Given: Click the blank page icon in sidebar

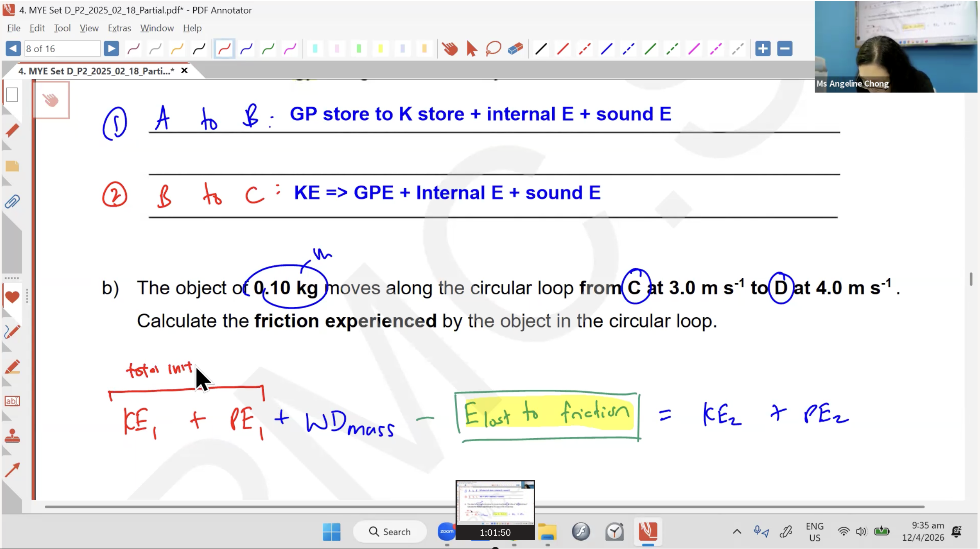Looking at the screenshot, I should [x=12, y=95].
